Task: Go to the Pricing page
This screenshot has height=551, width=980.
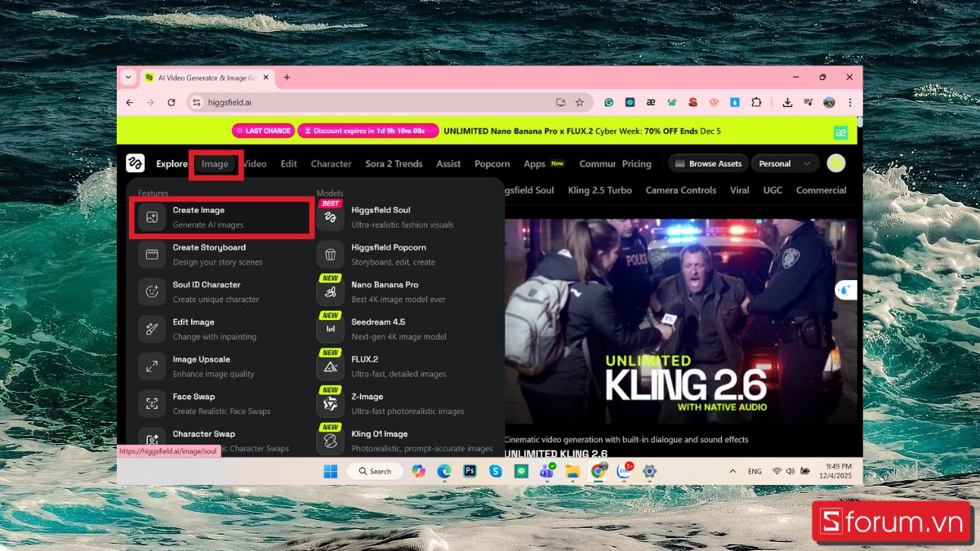Action: pyautogui.click(x=637, y=164)
